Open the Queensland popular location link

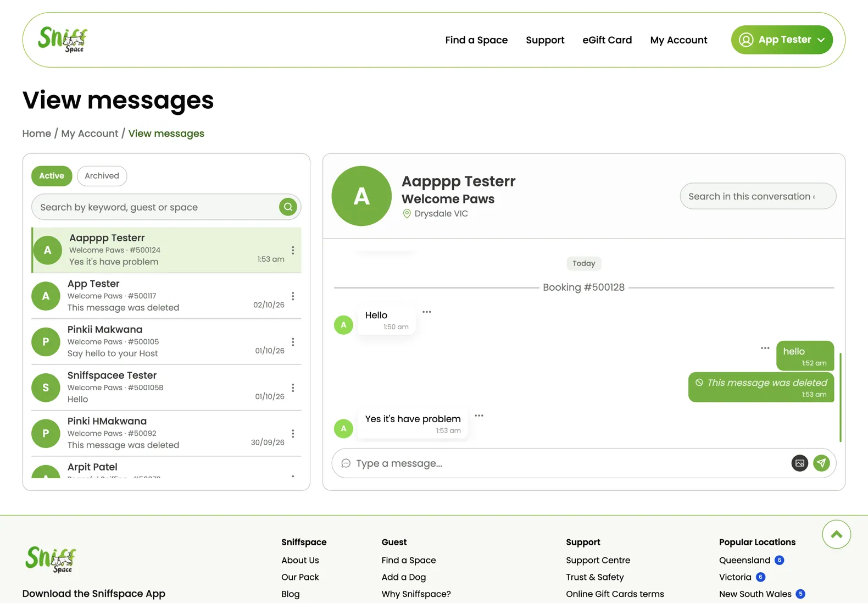coord(744,560)
